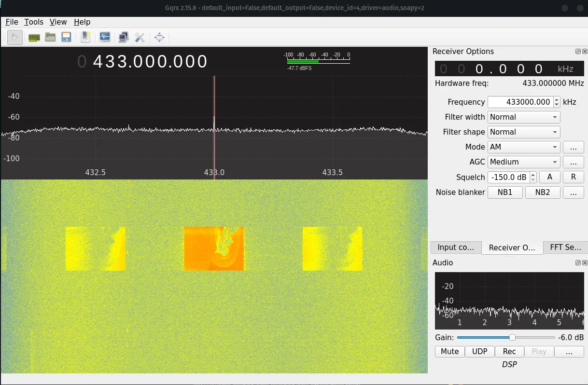
Task: Toggle audio recording with Rec
Action: tap(509, 352)
